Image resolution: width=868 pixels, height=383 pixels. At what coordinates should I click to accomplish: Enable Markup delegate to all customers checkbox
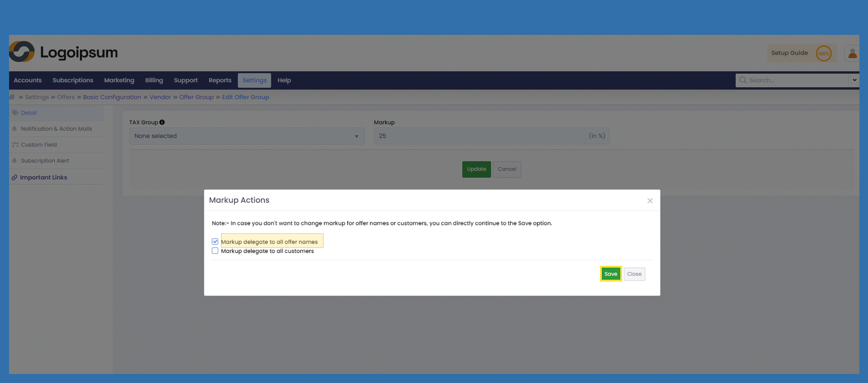click(215, 251)
